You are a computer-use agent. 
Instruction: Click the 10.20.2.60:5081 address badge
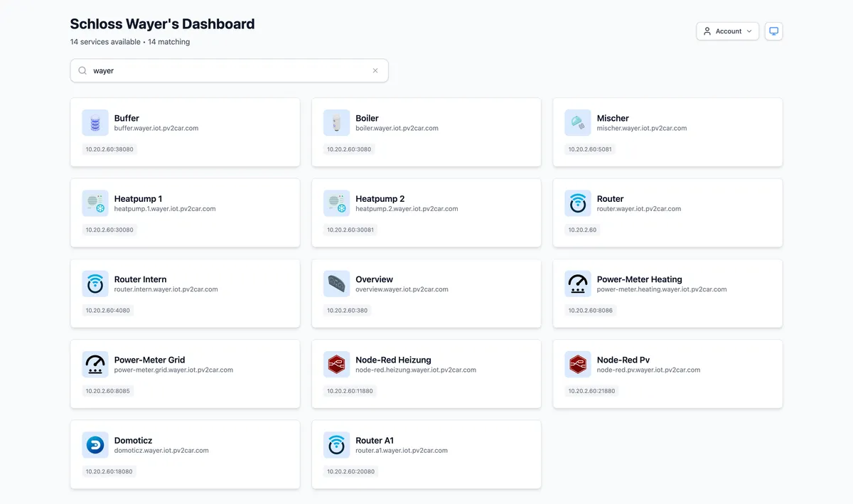point(590,149)
